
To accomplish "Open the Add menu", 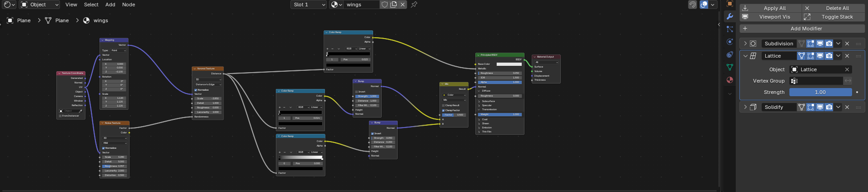I will tap(110, 5).
